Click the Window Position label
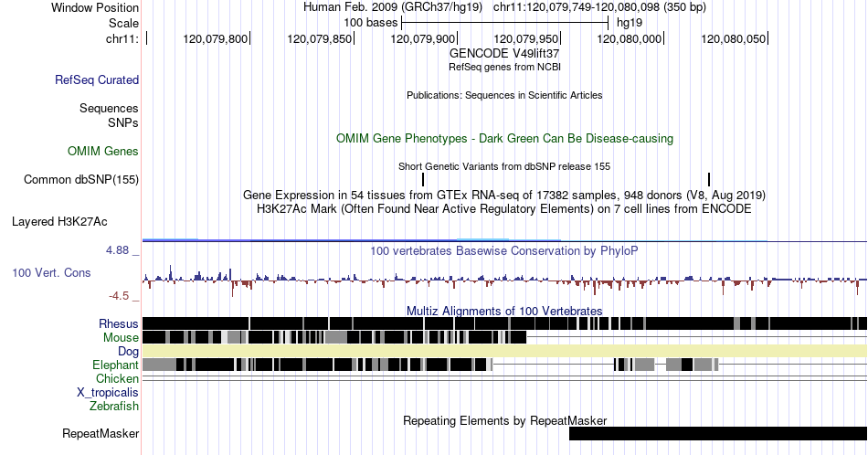Image resolution: width=868 pixels, height=455 pixels. [x=95, y=7]
